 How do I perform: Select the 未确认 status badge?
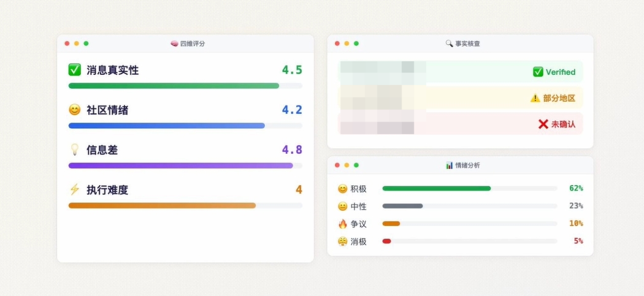point(556,124)
